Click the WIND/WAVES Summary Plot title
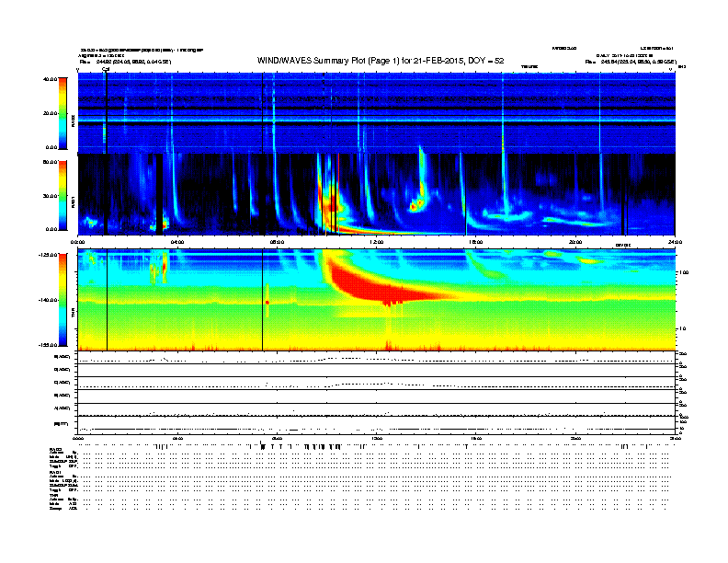This screenshot has height=563, width=728. pos(381,61)
